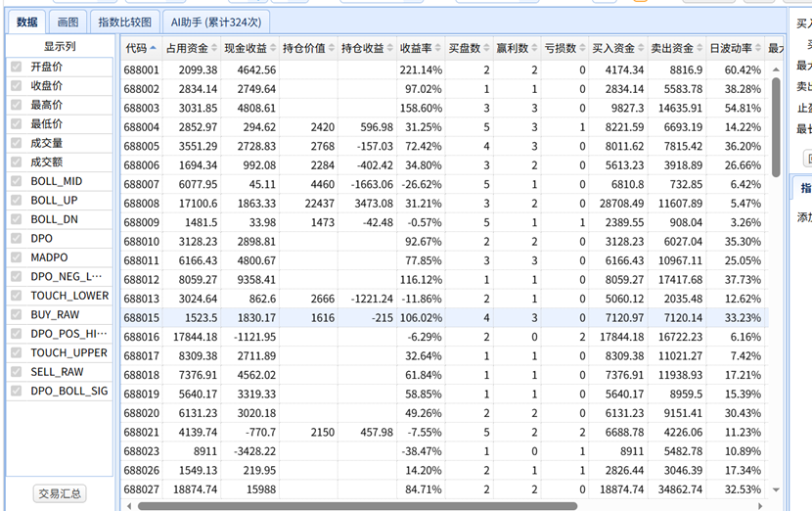Click the -26.62% return rate cell
This screenshot has width=812, height=511.
[x=421, y=184]
